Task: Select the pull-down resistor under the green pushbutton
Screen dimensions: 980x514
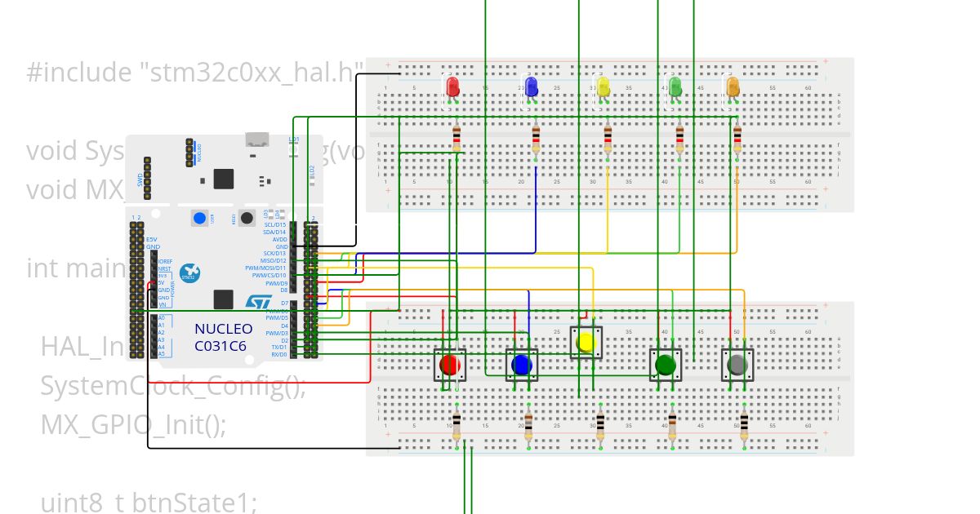Action: pyautogui.click(x=672, y=425)
